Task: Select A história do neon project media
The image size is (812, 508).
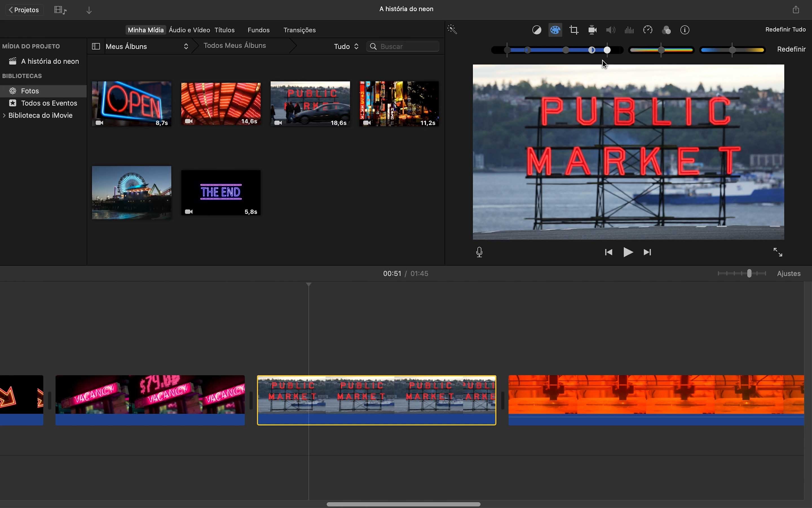Action: [44, 61]
